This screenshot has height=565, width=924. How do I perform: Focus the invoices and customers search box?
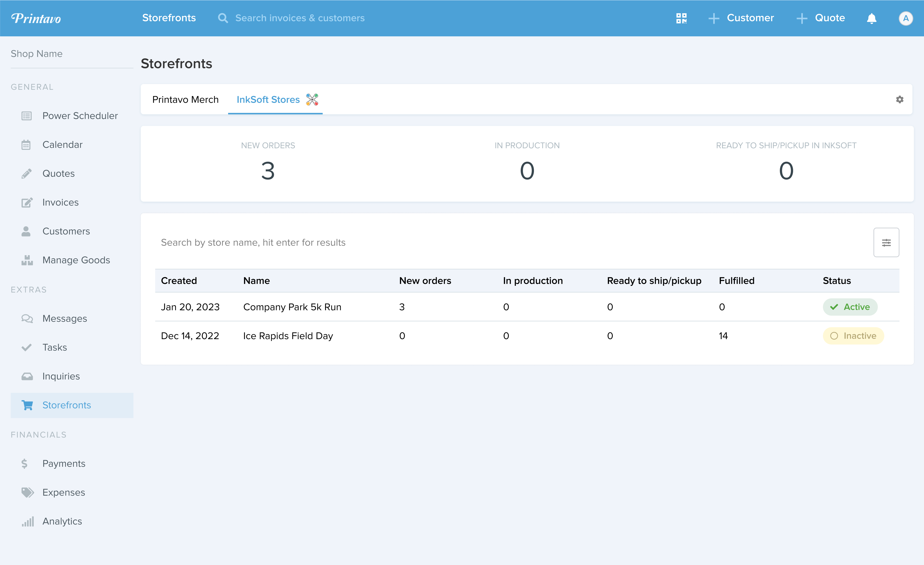(x=300, y=18)
